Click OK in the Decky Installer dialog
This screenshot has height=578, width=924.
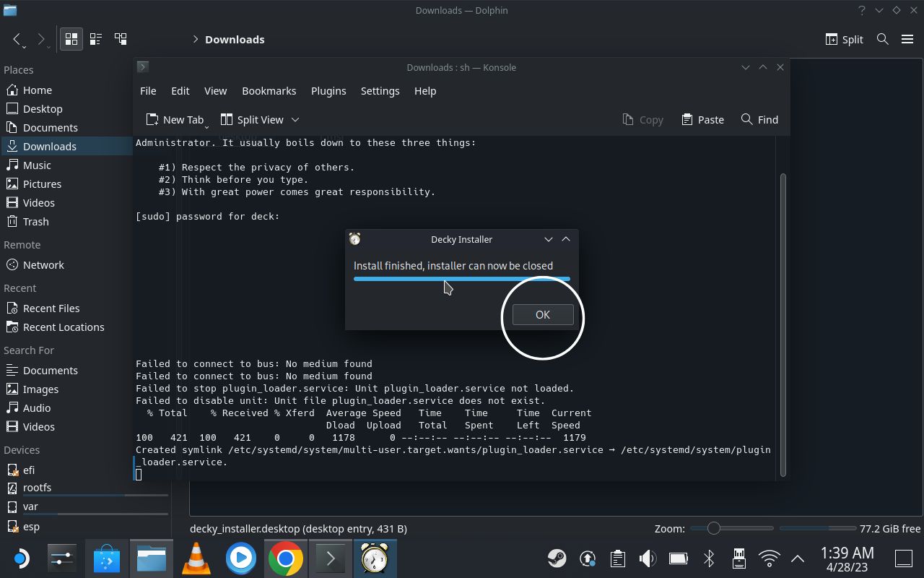click(x=542, y=314)
